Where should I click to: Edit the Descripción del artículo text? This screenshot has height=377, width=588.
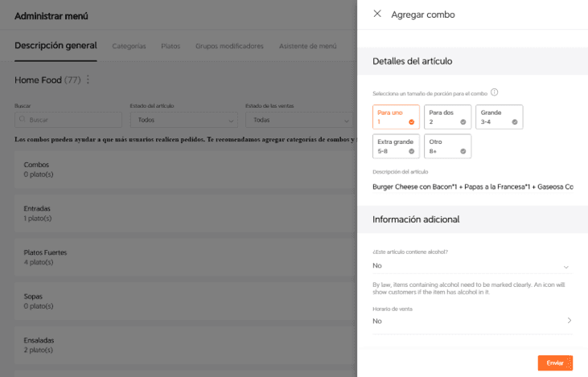(x=472, y=186)
